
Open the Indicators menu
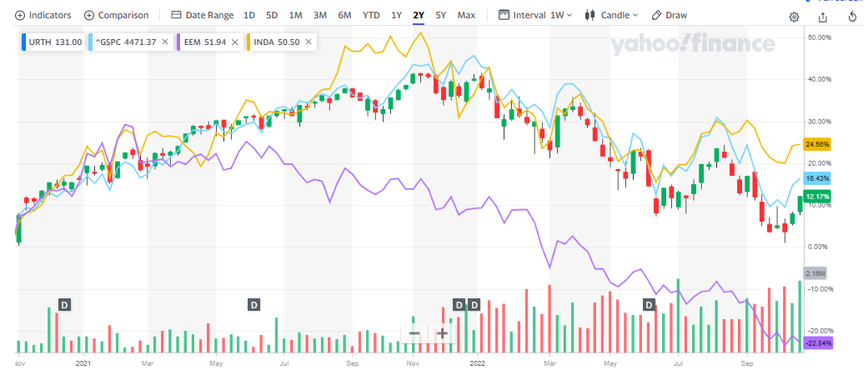pyautogui.click(x=43, y=15)
